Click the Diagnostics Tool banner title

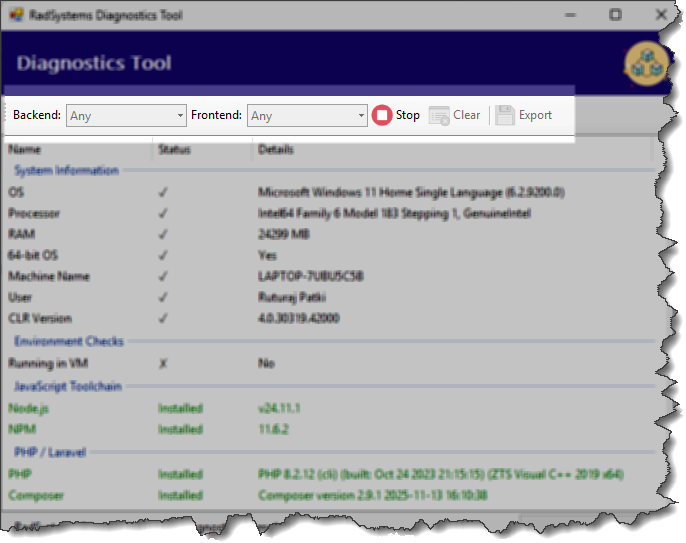pos(94,64)
